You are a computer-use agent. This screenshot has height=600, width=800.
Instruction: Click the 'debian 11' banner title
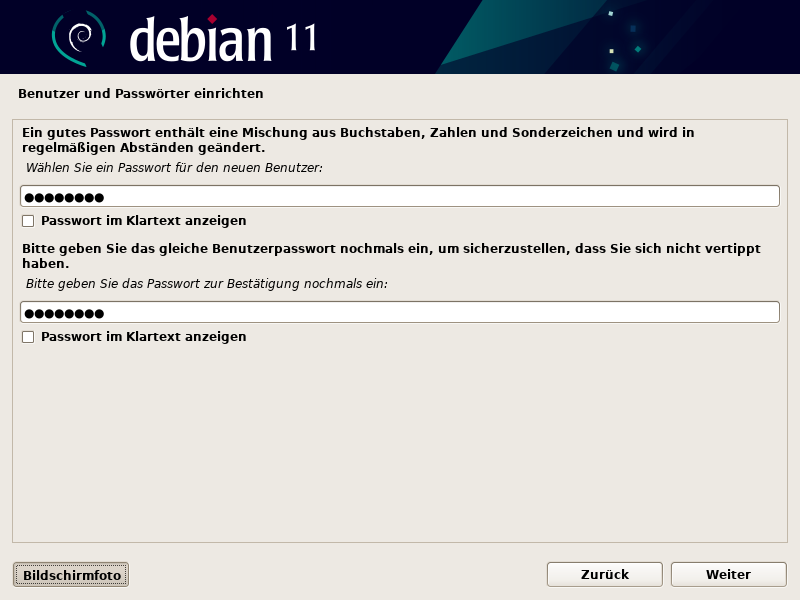click(223, 39)
